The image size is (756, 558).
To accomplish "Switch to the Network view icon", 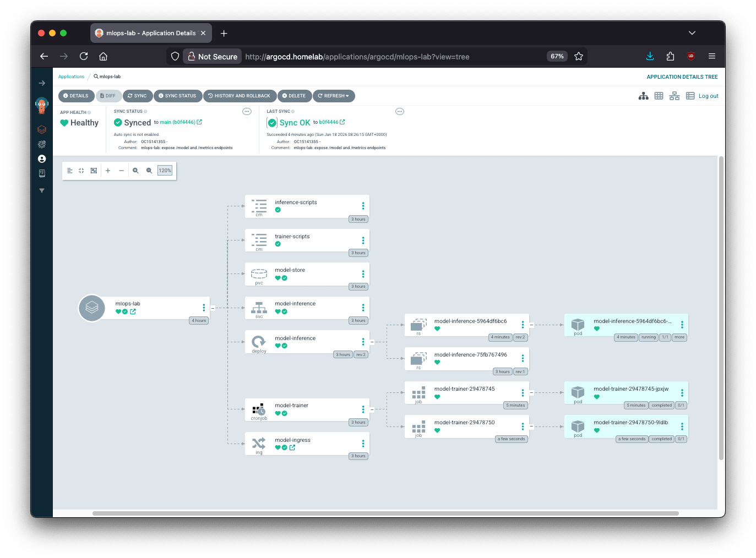I will point(675,96).
